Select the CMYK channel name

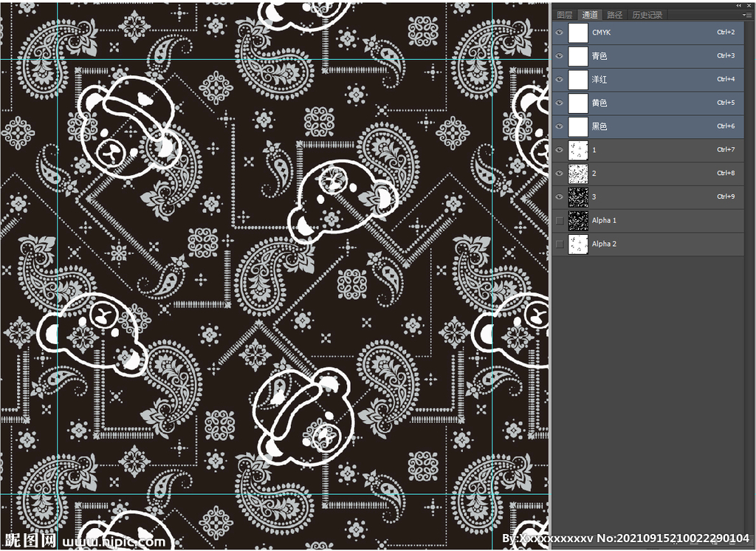601,32
